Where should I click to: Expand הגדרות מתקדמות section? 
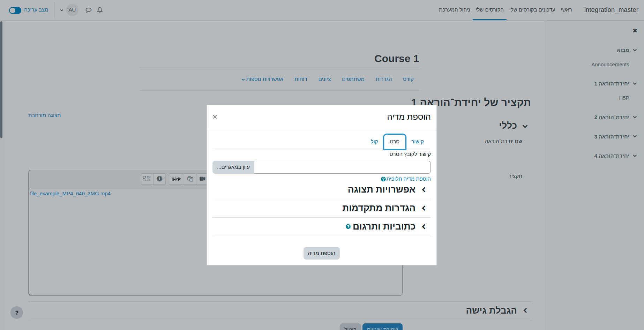point(379,208)
